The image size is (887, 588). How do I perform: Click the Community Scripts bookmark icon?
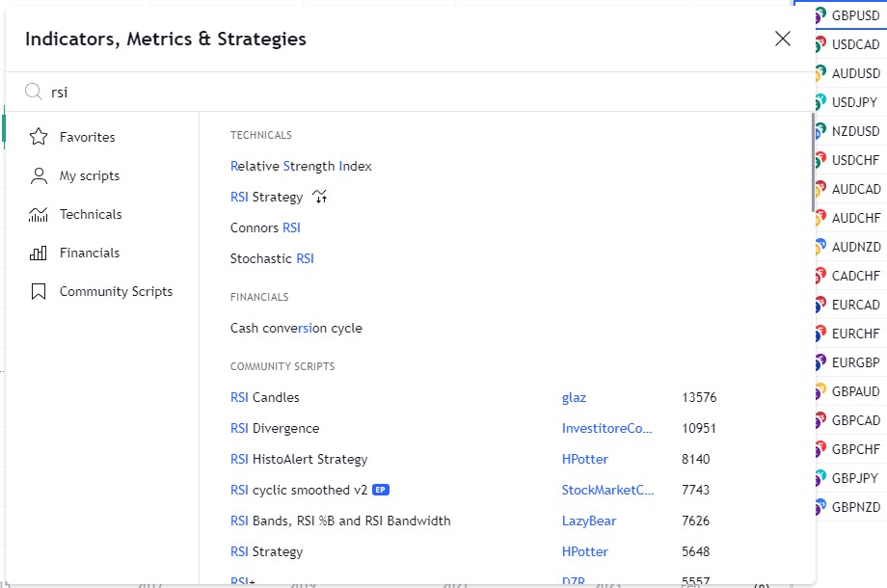39,291
